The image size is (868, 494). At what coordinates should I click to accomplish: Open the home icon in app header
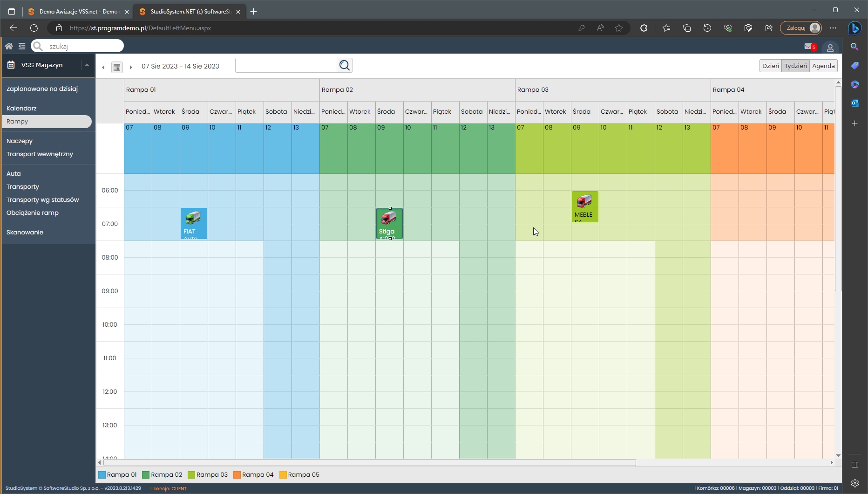[x=9, y=46]
